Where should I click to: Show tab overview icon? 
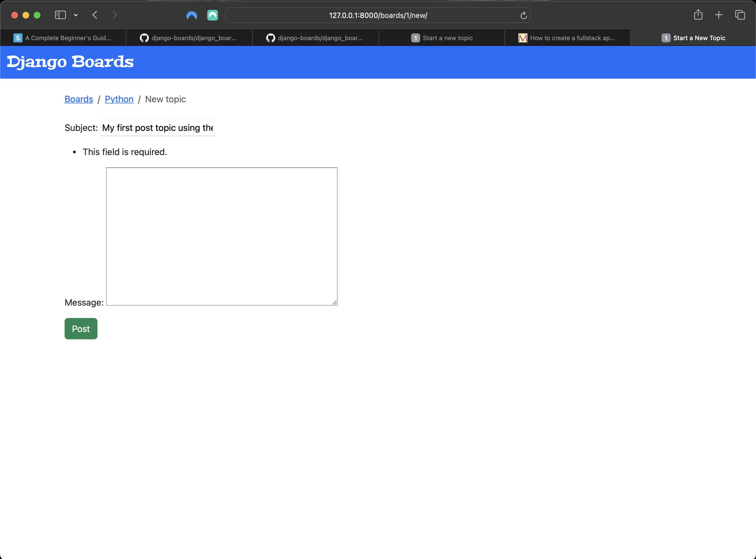point(740,15)
